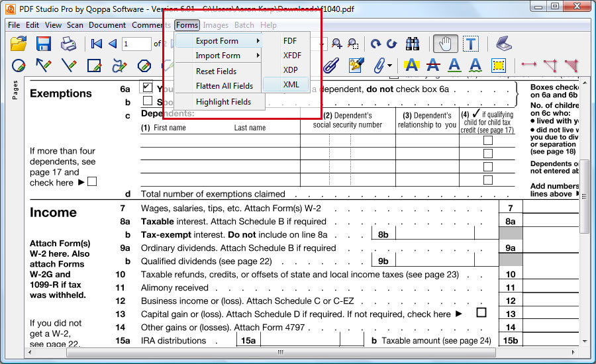This screenshot has width=596, height=364.
Task: Select the arrow annotation tool
Action: [x=43, y=66]
